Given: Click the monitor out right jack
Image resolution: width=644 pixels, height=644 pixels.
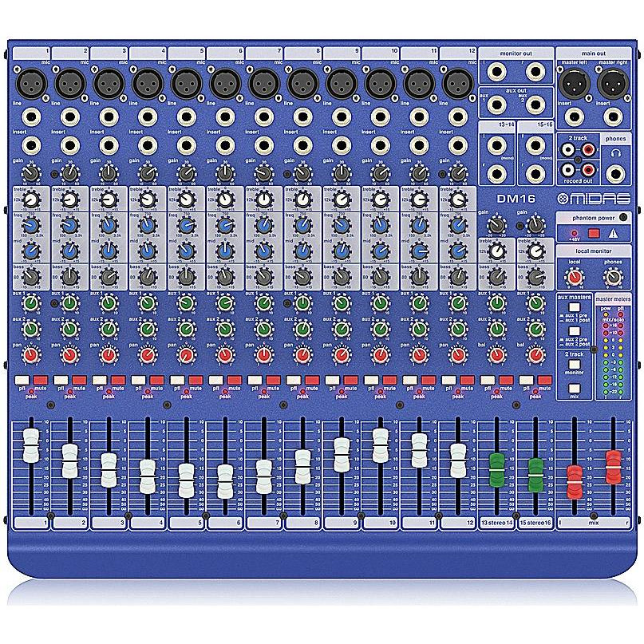Looking at the screenshot, I should pyautogui.click(x=535, y=72).
